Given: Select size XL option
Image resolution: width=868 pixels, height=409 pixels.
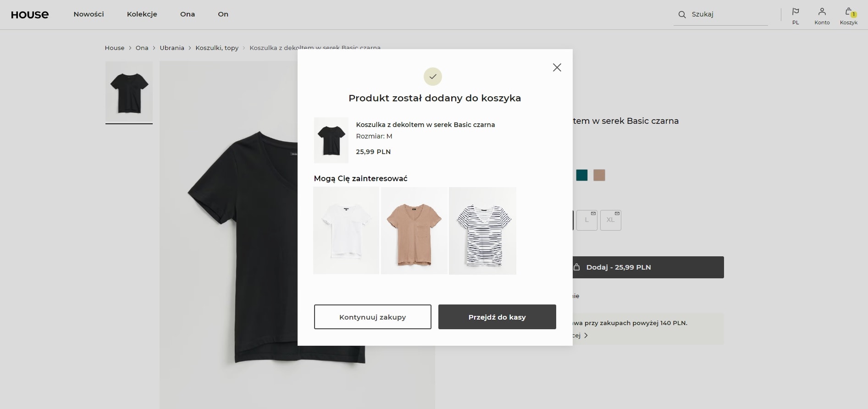Looking at the screenshot, I should point(610,220).
